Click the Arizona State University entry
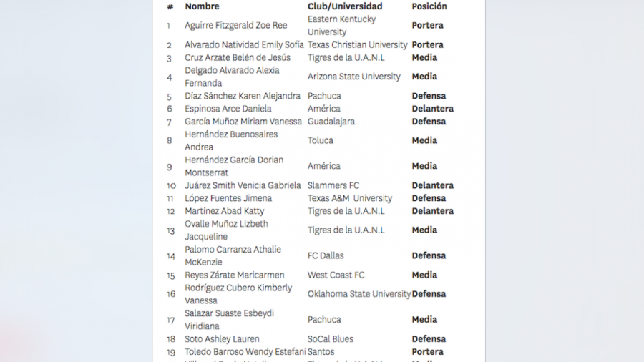The image size is (644, 362). (354, 77)
